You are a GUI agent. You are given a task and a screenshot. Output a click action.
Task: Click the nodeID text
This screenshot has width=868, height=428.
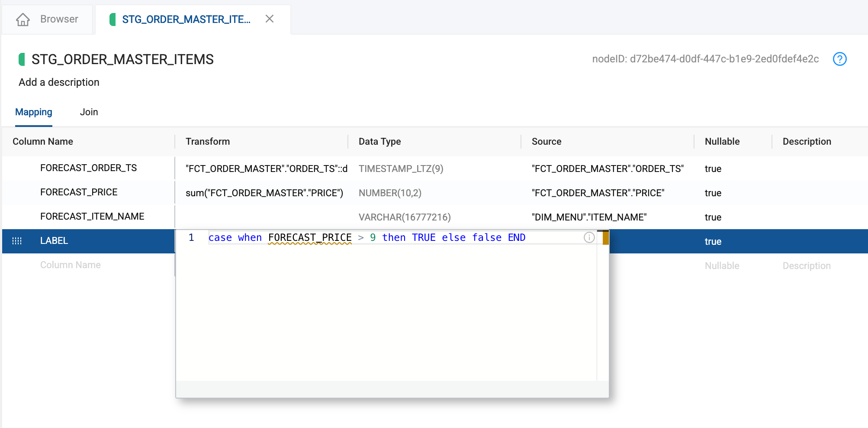[705, 59]
